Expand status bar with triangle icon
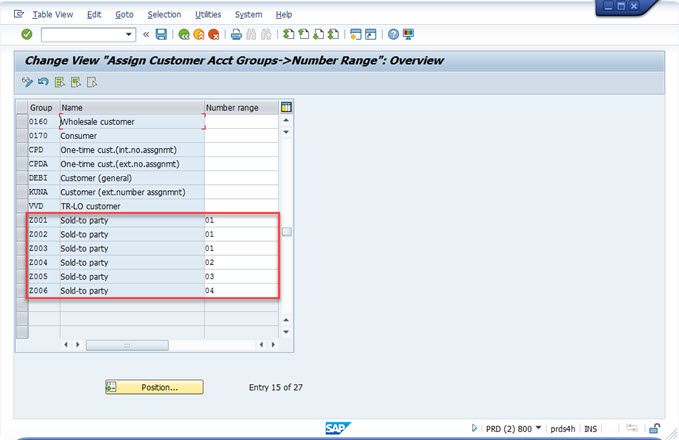 point(474,428)
